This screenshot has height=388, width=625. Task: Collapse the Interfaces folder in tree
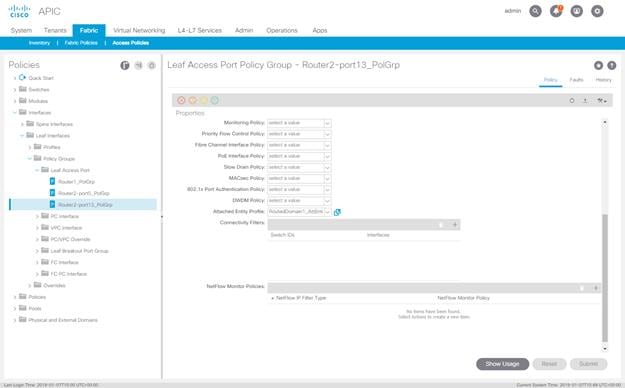coord(15,113)
